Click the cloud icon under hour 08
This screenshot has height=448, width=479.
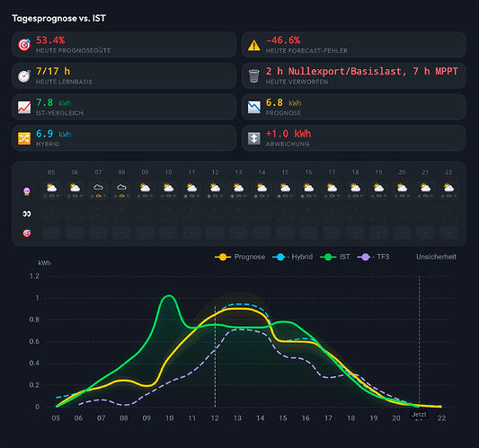121,187
